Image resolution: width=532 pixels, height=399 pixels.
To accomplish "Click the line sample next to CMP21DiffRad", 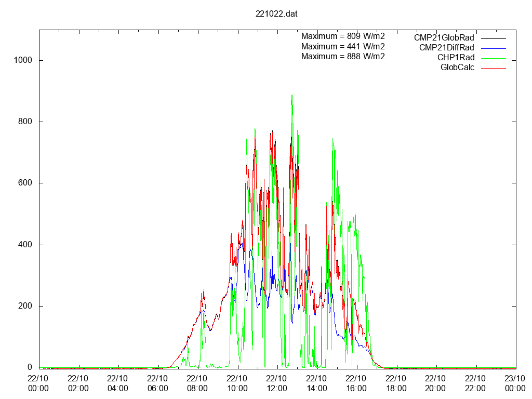I will [493, 48].
